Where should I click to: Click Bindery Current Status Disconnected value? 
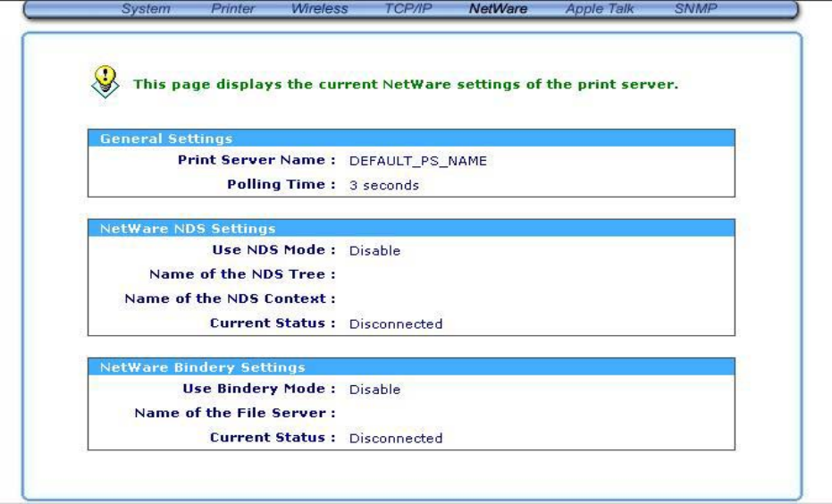pos(395,438)
